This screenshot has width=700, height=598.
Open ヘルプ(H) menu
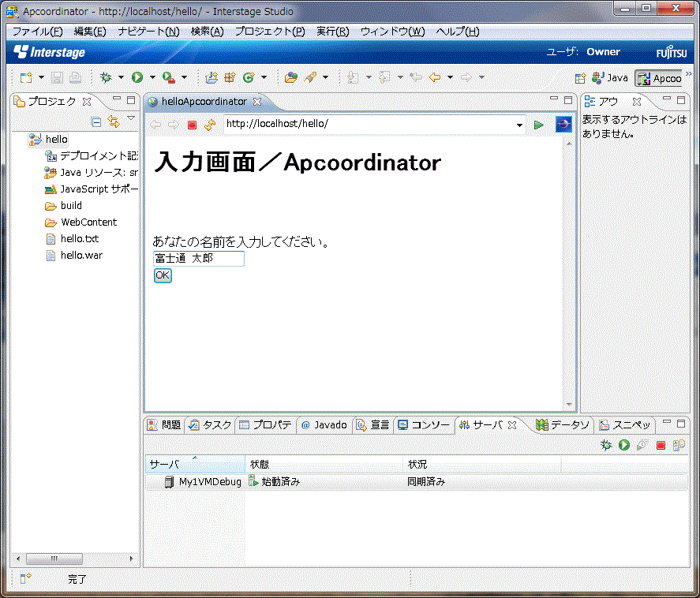[458, 32]
